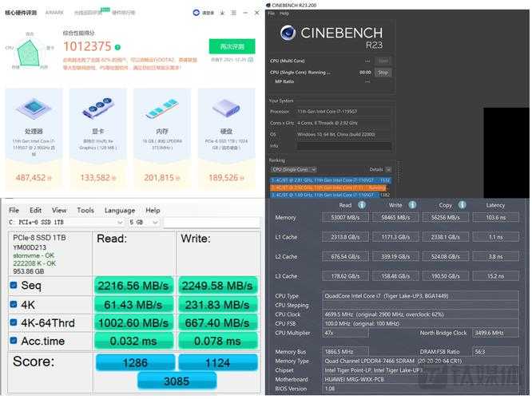Viewport: 532px width, 399px height.
Task: Click the info icon next to Write column
Action: (x=412, y=205)
